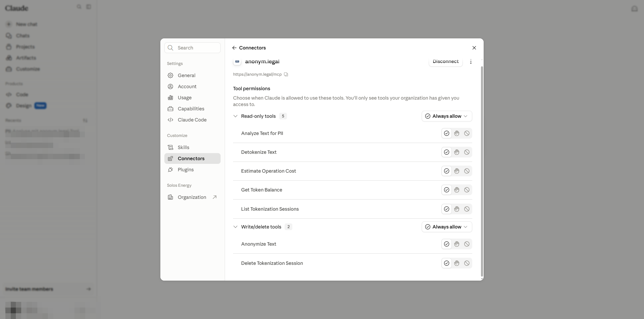Open Write/delete tools permission dropdown
This screenshot has width=644, height=319.
447,227
